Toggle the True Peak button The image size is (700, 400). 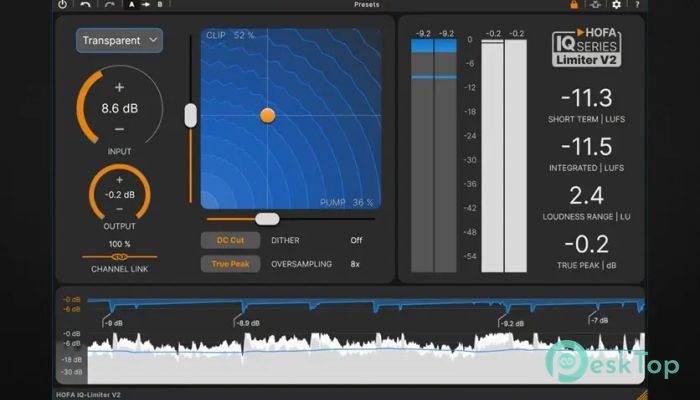(x=230, y=264)
